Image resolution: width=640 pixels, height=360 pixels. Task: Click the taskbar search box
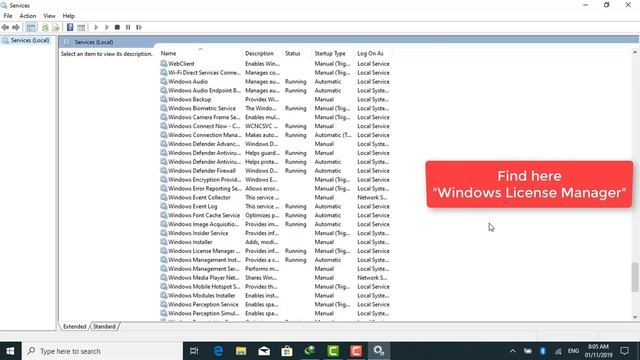tap(102, 351)
